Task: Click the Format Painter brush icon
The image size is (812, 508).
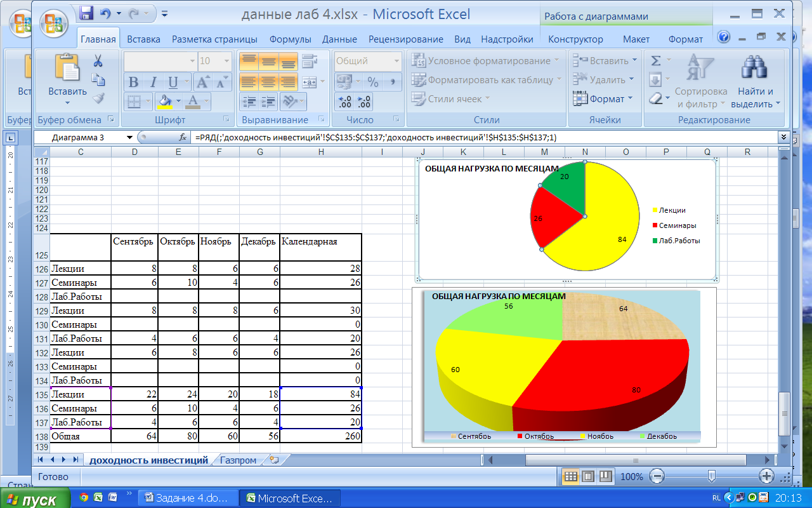Action: pyautogui.click(x=98, y=98)
